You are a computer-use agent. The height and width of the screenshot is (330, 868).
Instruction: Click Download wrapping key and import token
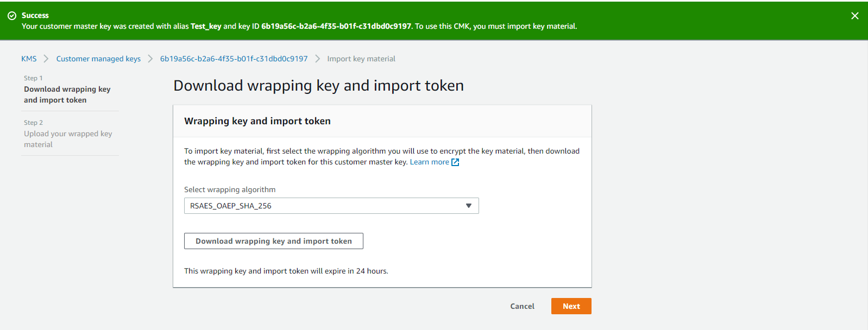[x=273, y=240]
